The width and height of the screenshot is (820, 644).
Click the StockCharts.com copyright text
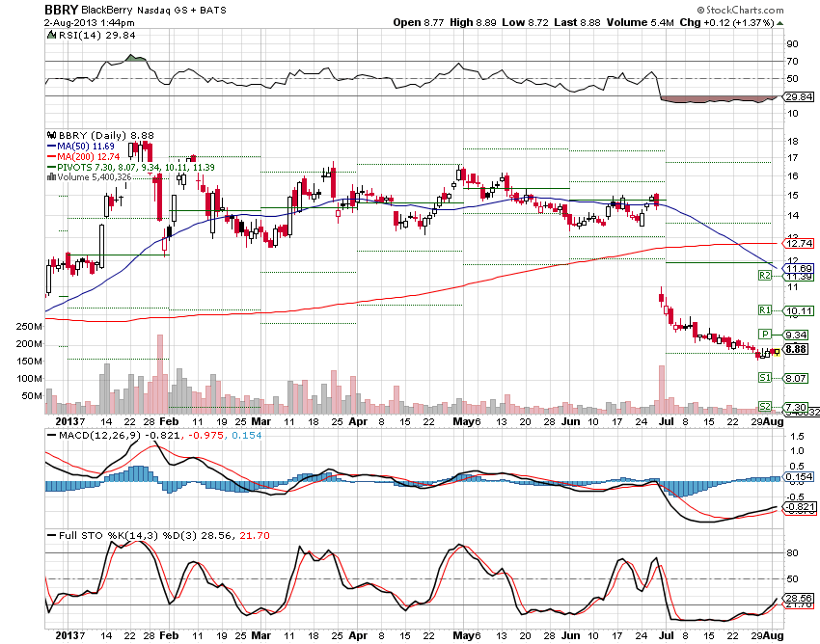coord(740,10)
